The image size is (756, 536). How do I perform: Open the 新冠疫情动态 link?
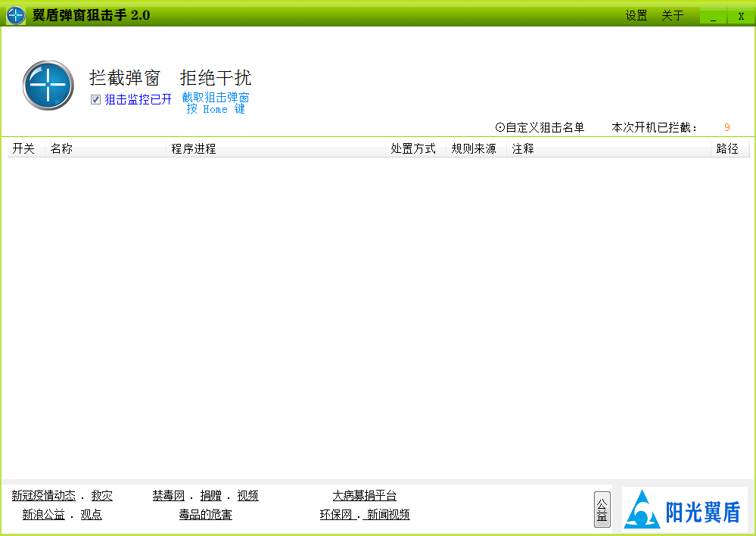pos(43,496)
